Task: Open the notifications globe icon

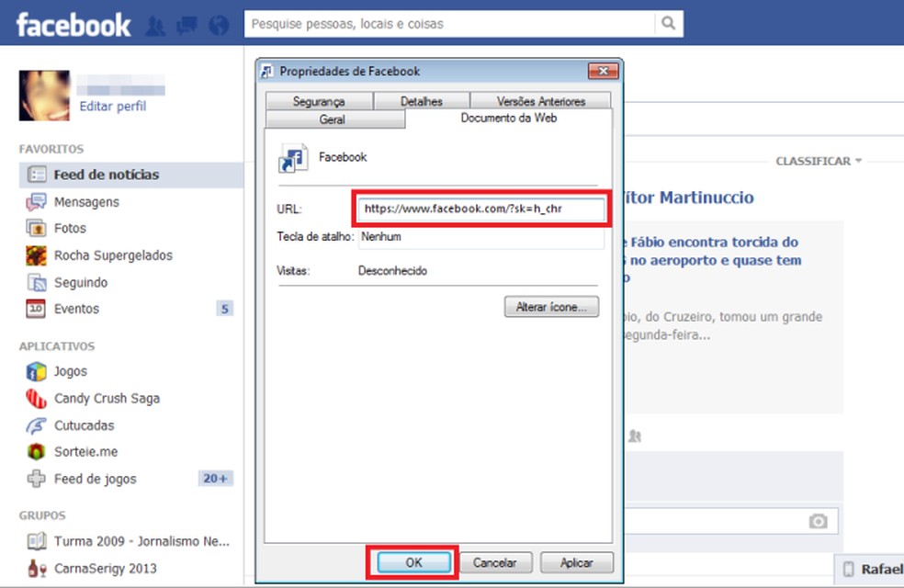Action: click(218, 26)
